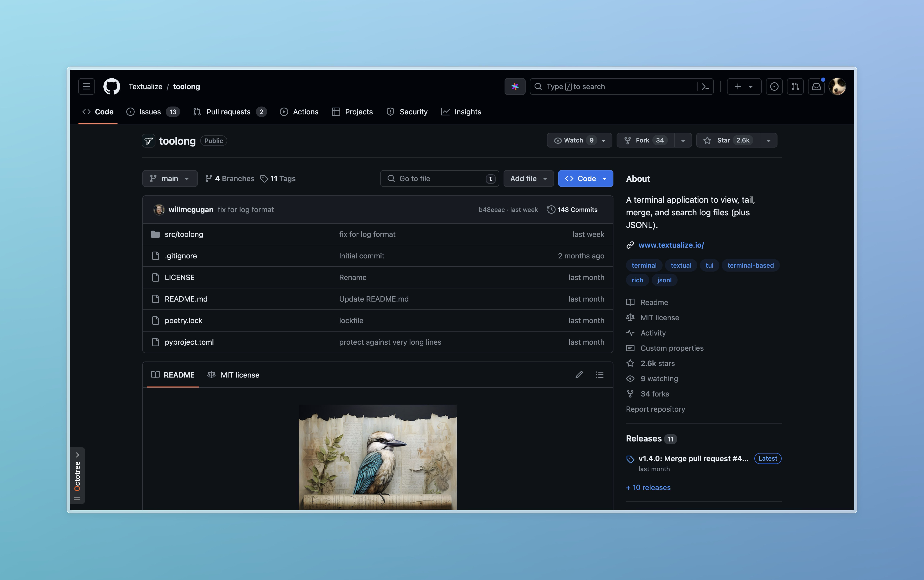Click the terminal-based topic tag
Image resolution: width=924 pixels, height=580 pixels.
coord(751,265)
